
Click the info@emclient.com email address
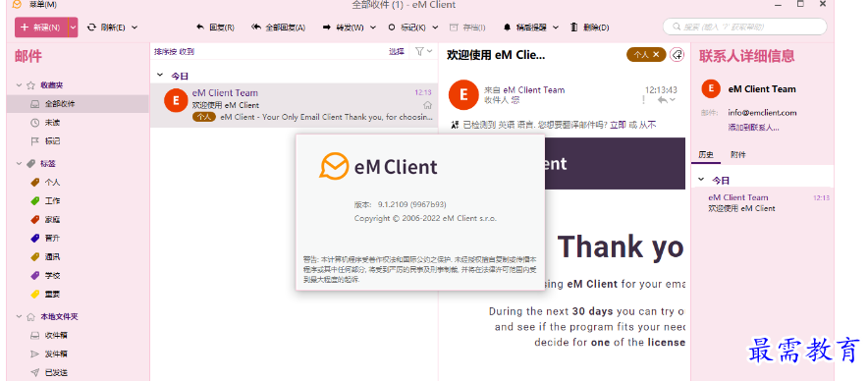pos(762,112)
